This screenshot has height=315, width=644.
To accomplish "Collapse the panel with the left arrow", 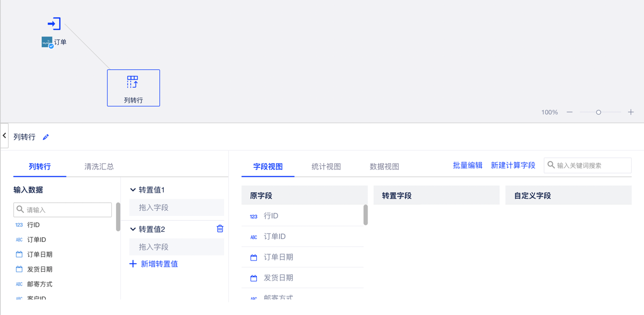I will pyautogui.click(x=4, y=136).
